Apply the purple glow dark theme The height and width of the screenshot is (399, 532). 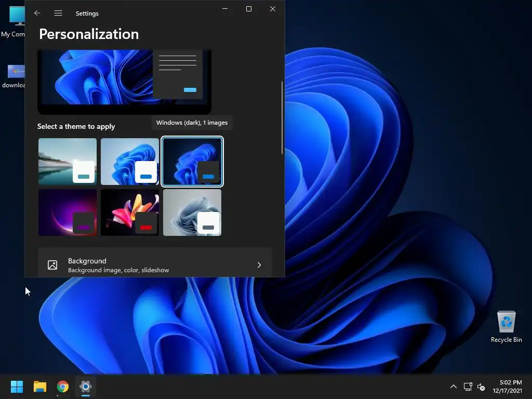(x=68, y=212)
